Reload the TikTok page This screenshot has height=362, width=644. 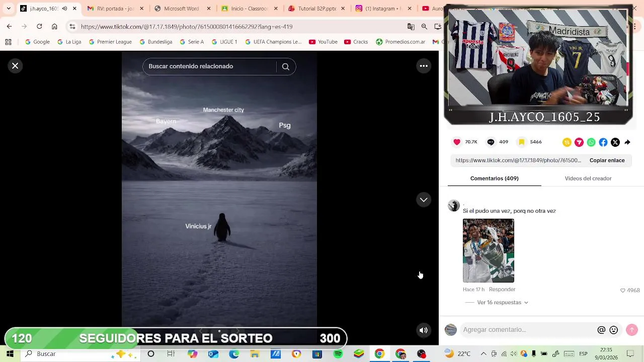tap(39, 26)
